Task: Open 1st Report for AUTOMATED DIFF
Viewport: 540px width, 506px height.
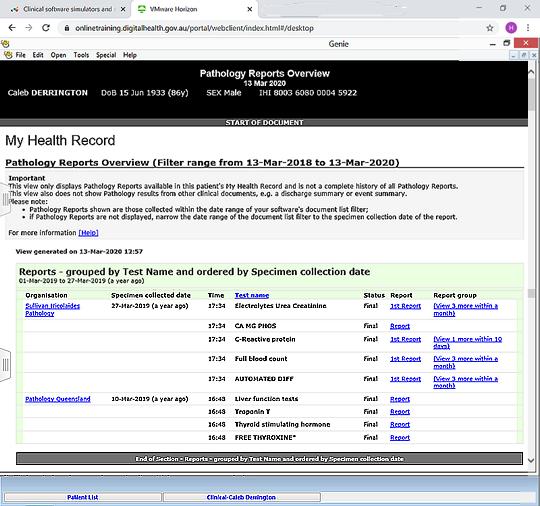Action: point(405,379)
